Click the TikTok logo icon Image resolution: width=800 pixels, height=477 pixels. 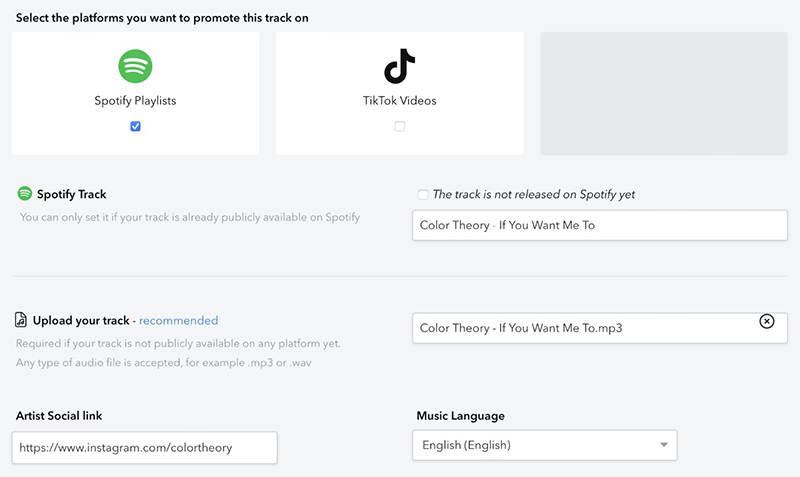pos(399,66)
